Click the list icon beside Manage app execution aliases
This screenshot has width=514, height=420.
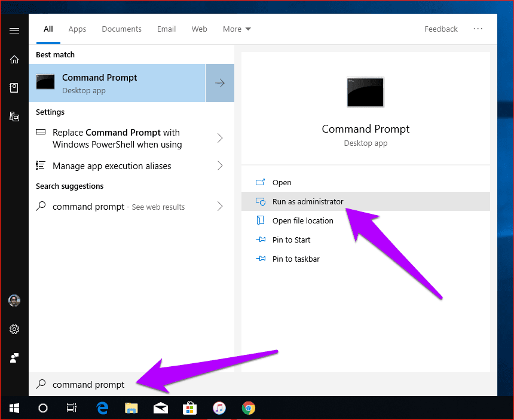point(40,165)
